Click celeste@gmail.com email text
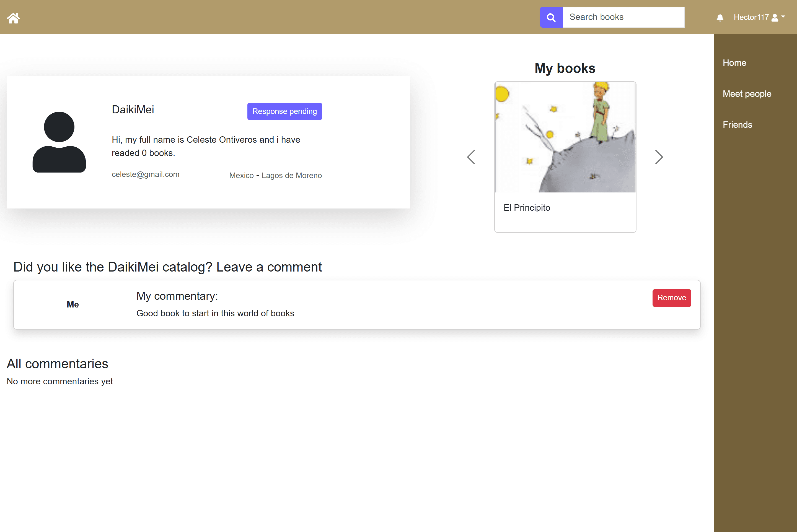Viewport: 797px width, 532px height. point(145,174)
